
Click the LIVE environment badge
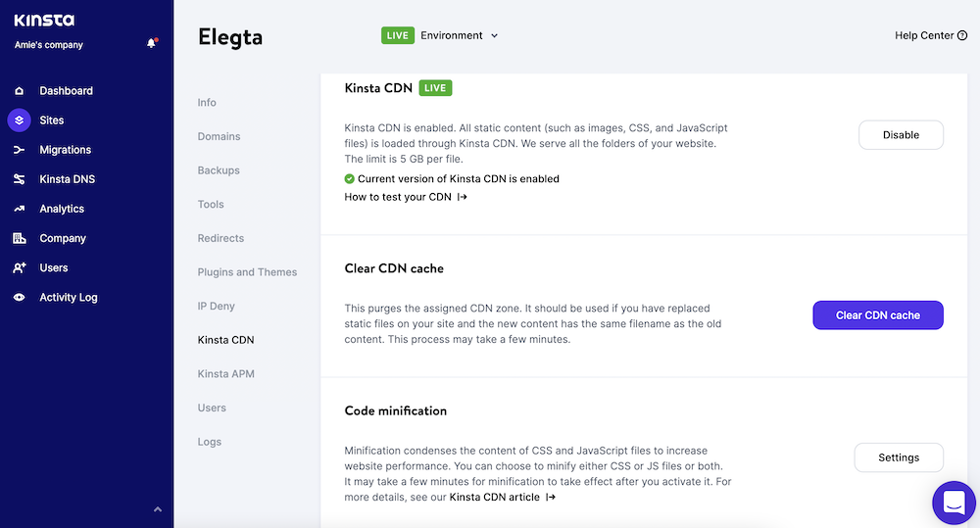[x=398, y=35]
